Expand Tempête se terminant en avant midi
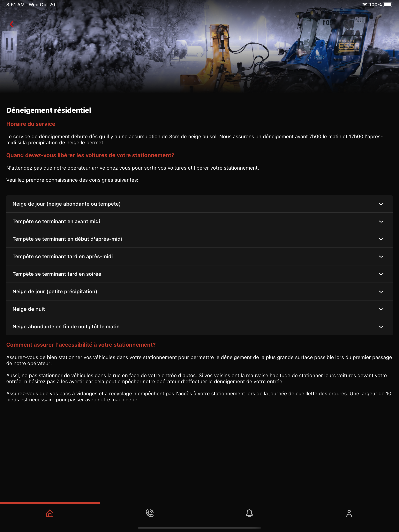 (199, 222)
